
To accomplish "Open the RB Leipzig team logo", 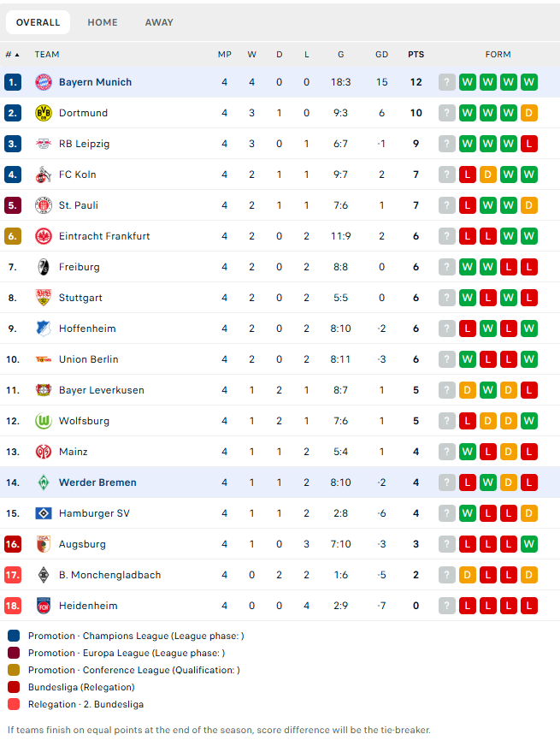I will [44, 144].
